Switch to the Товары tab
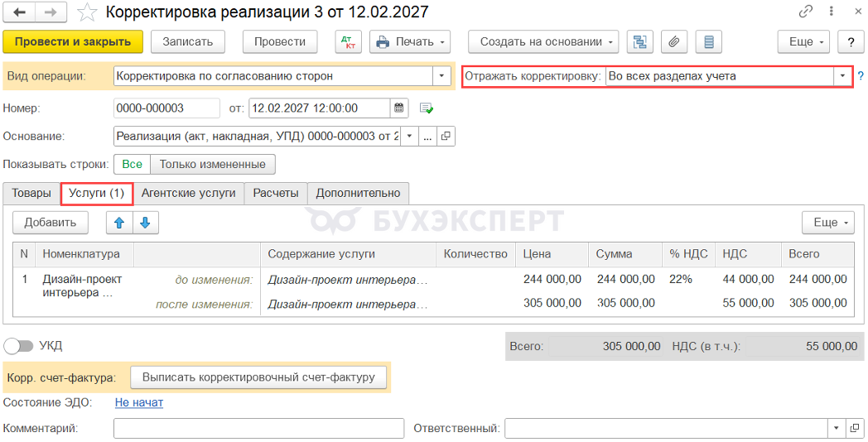The height and width of the screenshot is (442, 868). [x=31, y=193]
